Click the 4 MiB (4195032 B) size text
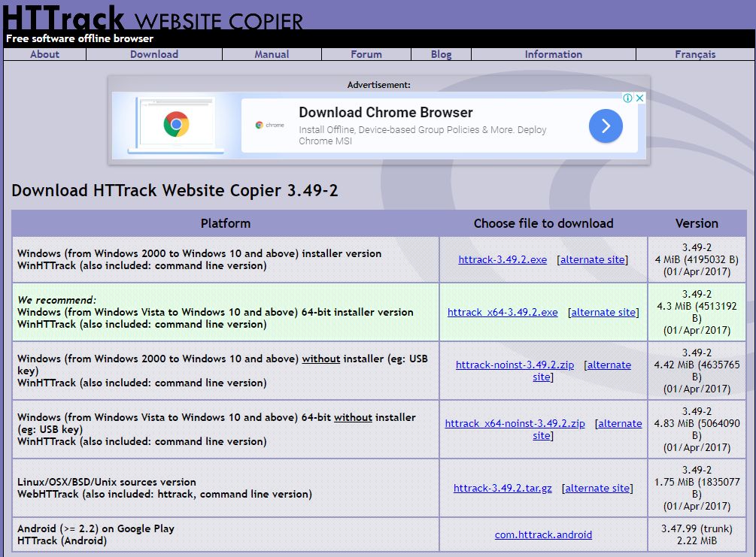The width and height of the screenshot is (756, 557). click(x=697, y=260)
